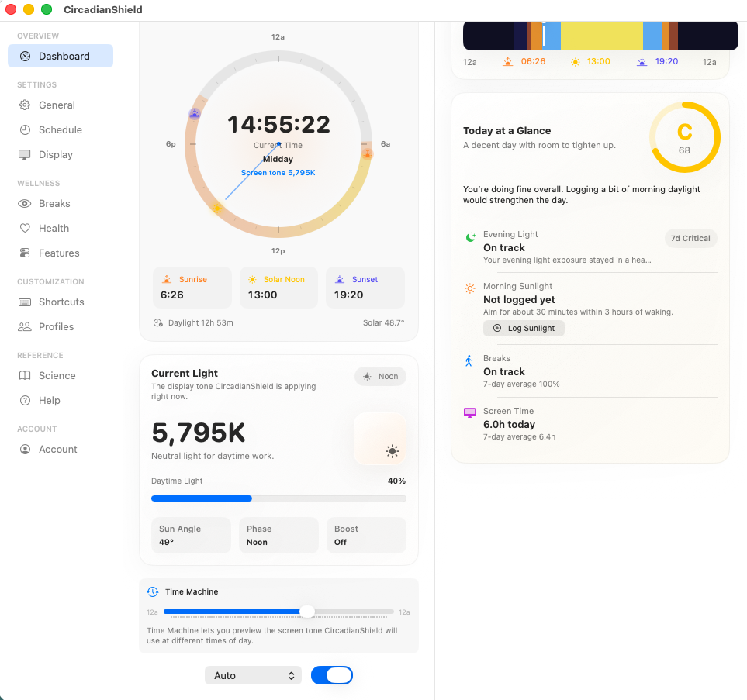Select Schedule in the sidebar

click(x=26, y=129)
